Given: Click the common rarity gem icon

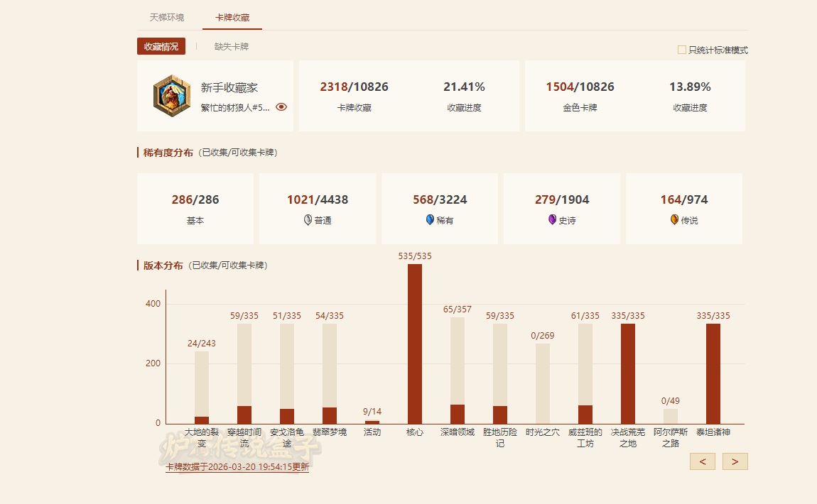Looking at the screenshot, I should 308,220.
